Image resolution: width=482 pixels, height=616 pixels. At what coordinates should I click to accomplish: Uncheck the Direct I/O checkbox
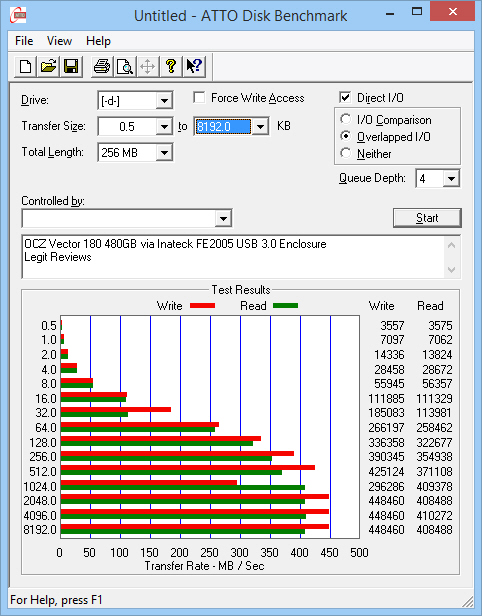(x=345, y=97)
